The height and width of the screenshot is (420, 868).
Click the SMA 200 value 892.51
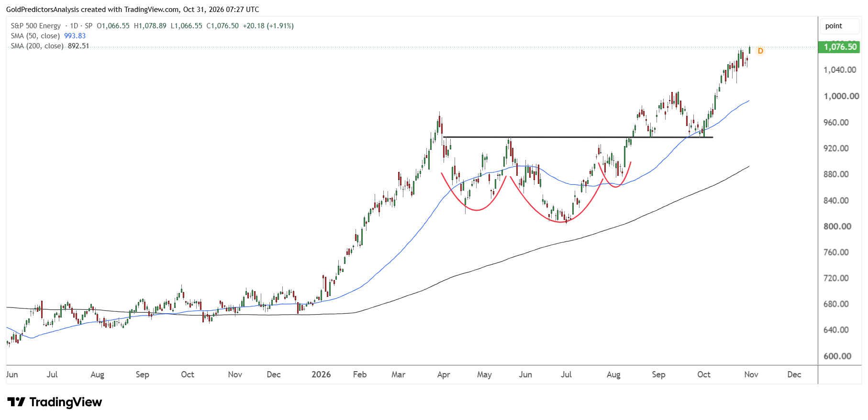(x=78, y=46)
